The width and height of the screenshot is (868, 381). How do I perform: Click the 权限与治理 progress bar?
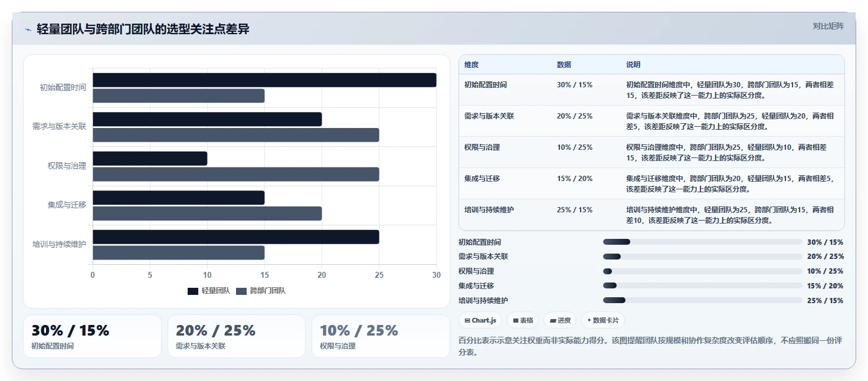[702, 271]
